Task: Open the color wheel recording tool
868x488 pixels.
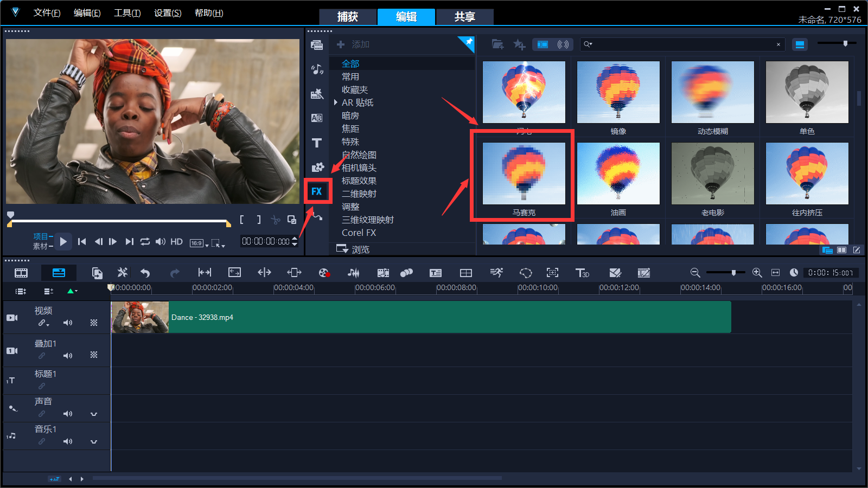Action: (324, 273)
